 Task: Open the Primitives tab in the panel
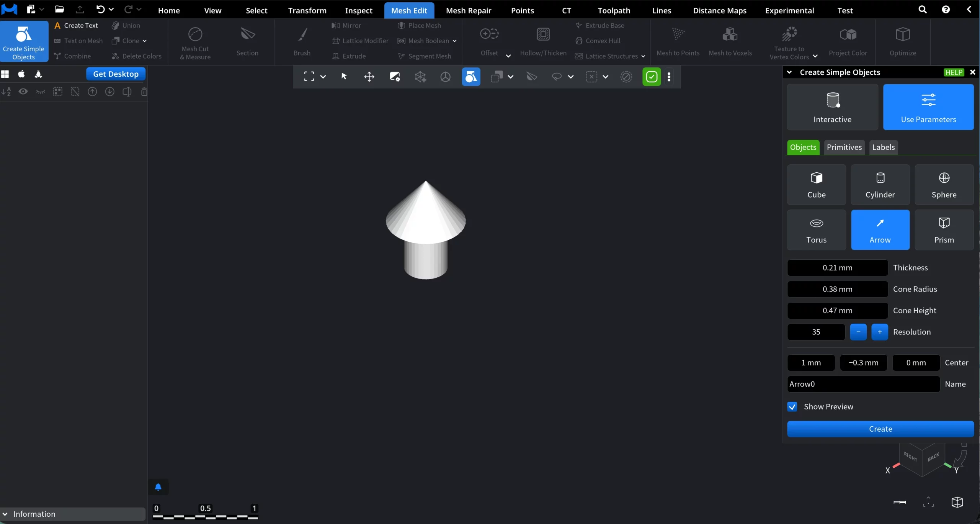coord(844,147)
